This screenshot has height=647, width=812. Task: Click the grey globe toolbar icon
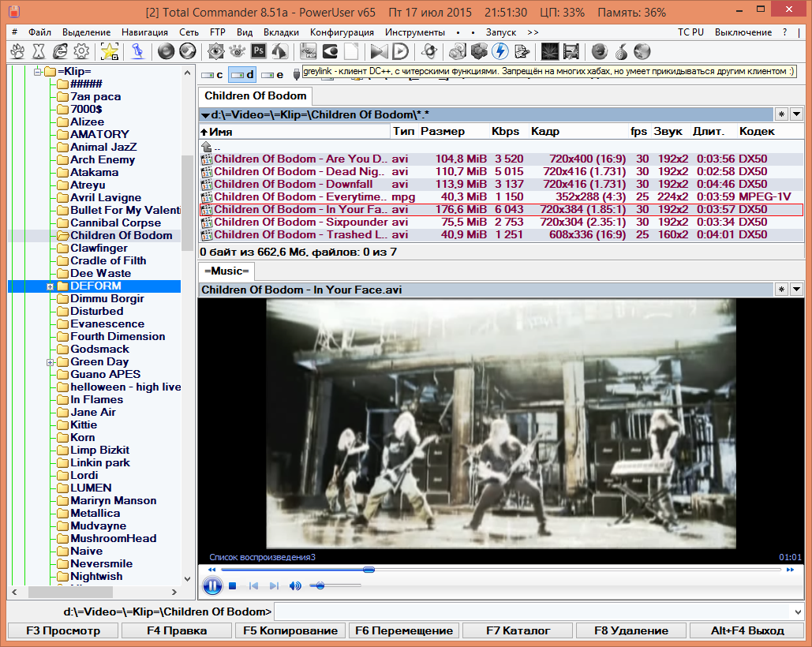642,51
